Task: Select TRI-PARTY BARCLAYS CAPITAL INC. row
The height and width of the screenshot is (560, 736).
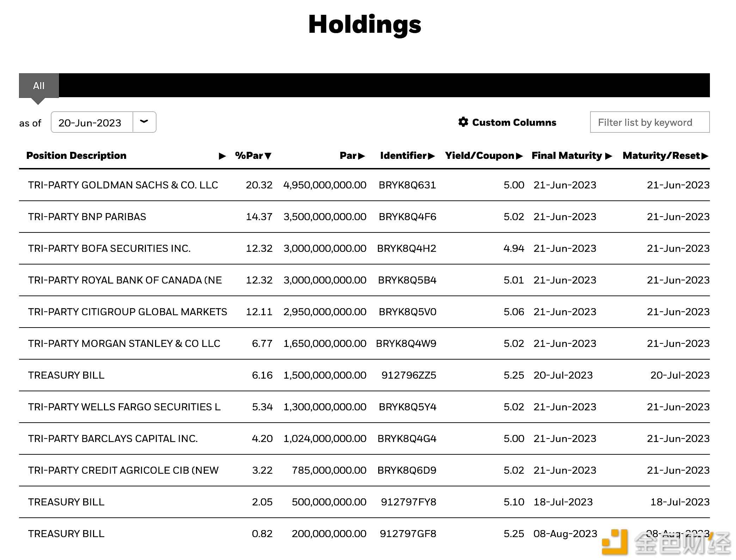Action: pos(364,438)
